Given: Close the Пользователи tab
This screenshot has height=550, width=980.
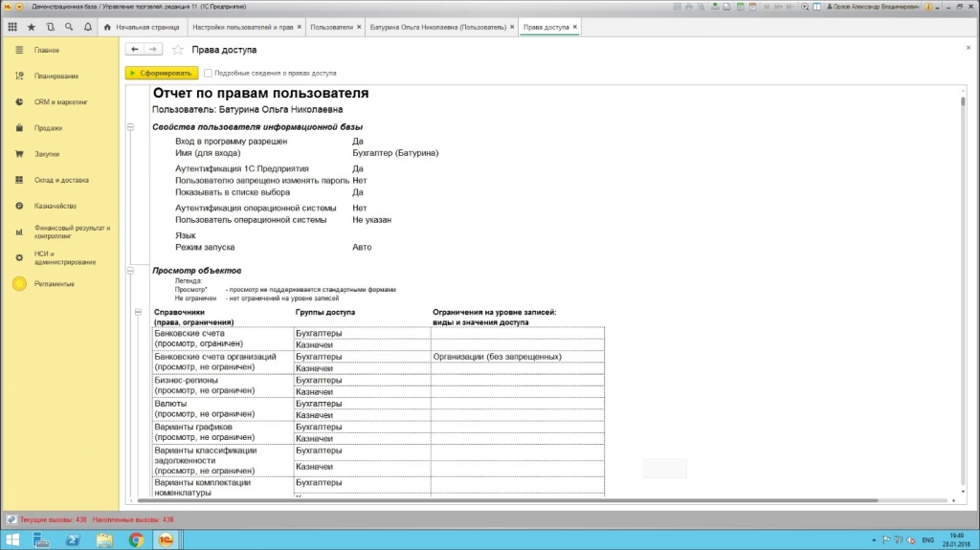Looking at the screenshot, I should pyautogui.click(x=359, y=27).
